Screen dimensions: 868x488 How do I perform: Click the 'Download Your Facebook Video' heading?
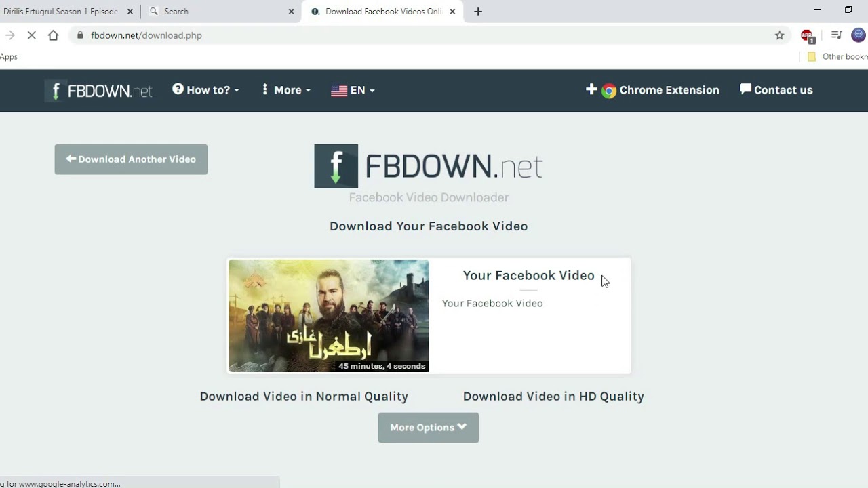429,226
